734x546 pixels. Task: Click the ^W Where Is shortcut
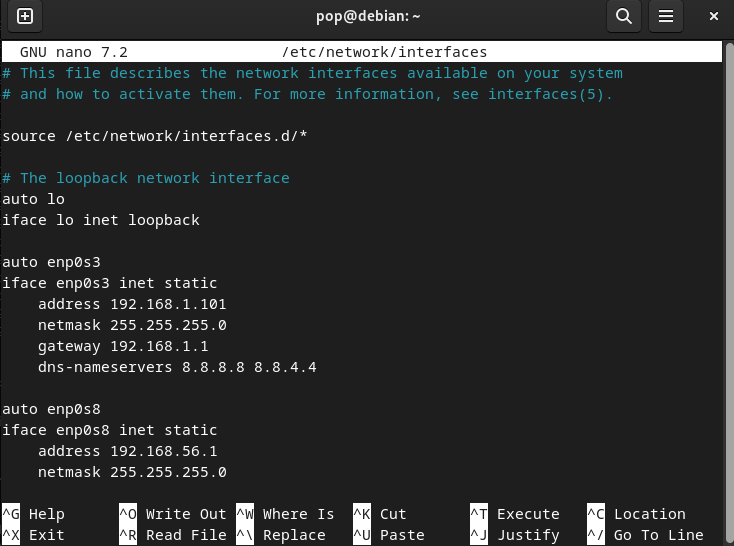pyautogui.click(x=286, y=514)
